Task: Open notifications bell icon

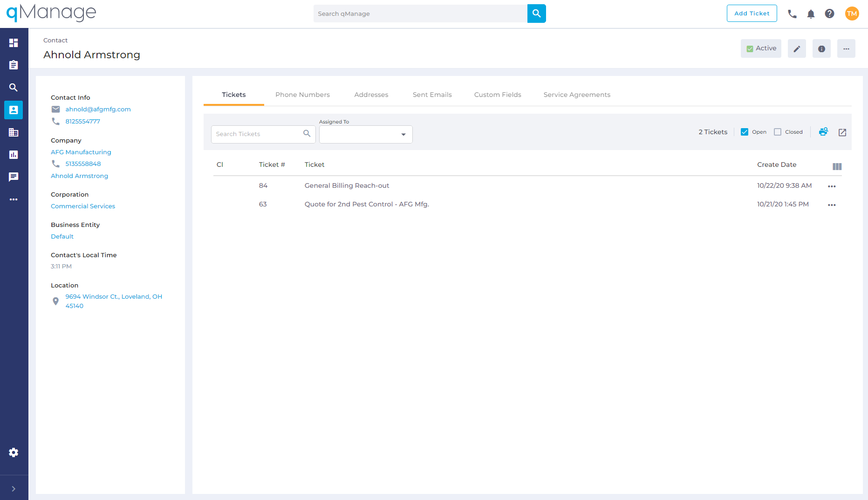Action: (811, 14)
